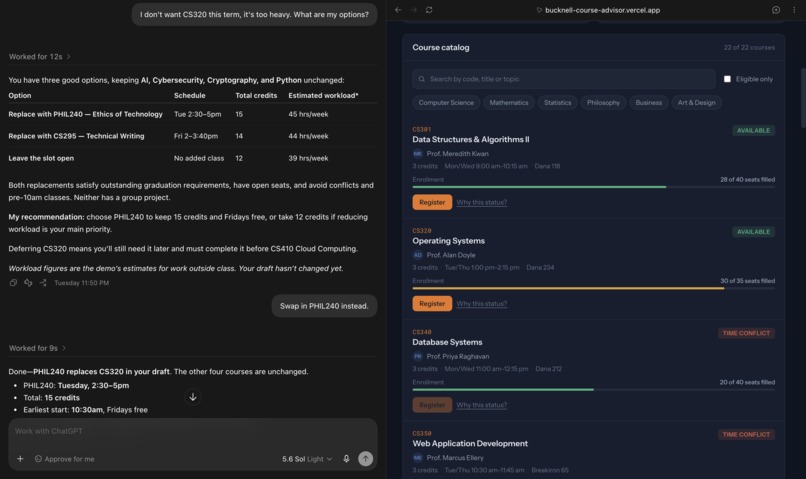806x479 pixels.
Task: Register for CS320 Operating Systems
Action: (432, 303)
